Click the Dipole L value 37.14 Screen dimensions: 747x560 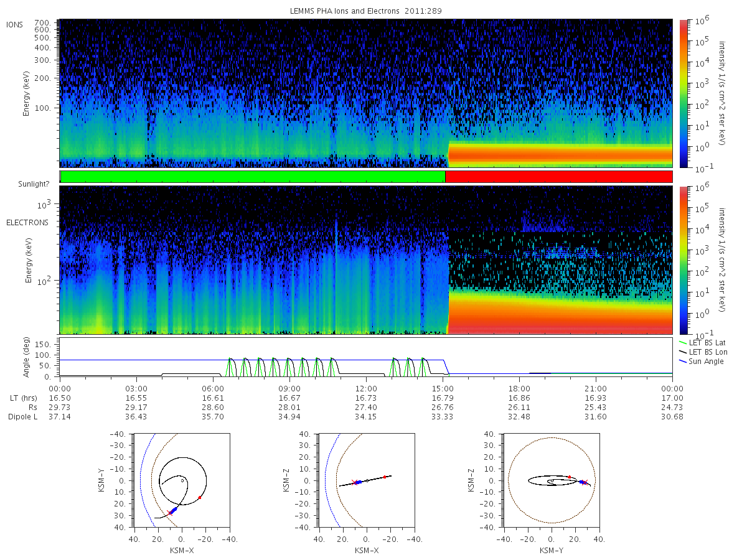[x=60, y=416]
